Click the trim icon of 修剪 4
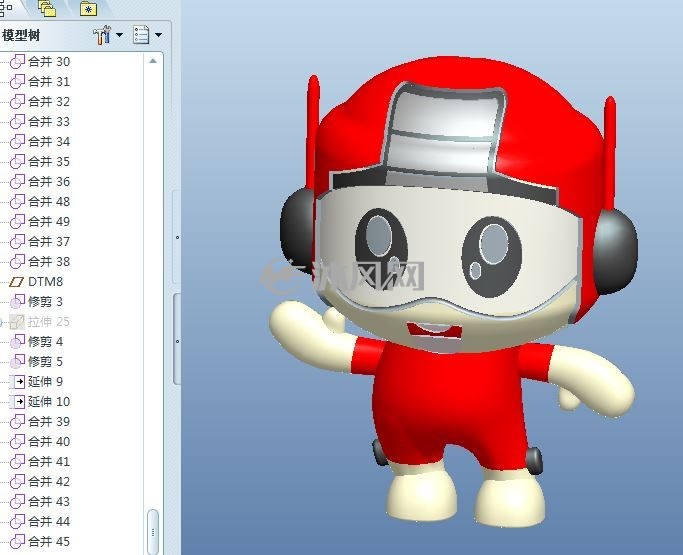The image size is (683, 555). [17, 342]
